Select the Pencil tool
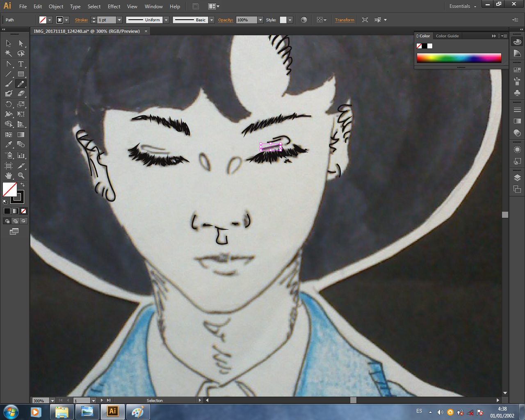Screen dimensions: 525x420 pos(21,84)
